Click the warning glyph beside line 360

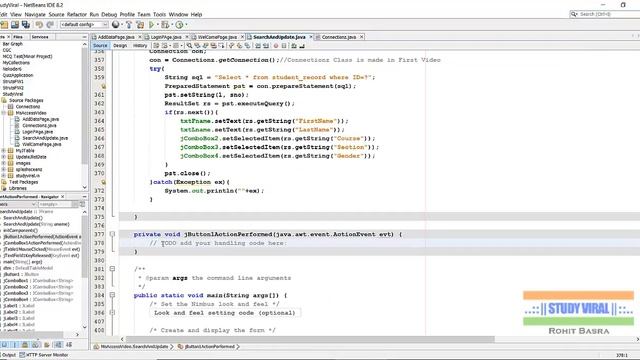tap(103, 86)
